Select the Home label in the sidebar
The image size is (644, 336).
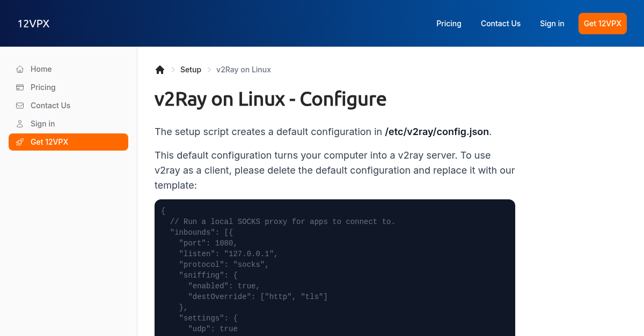coord(41,69)
